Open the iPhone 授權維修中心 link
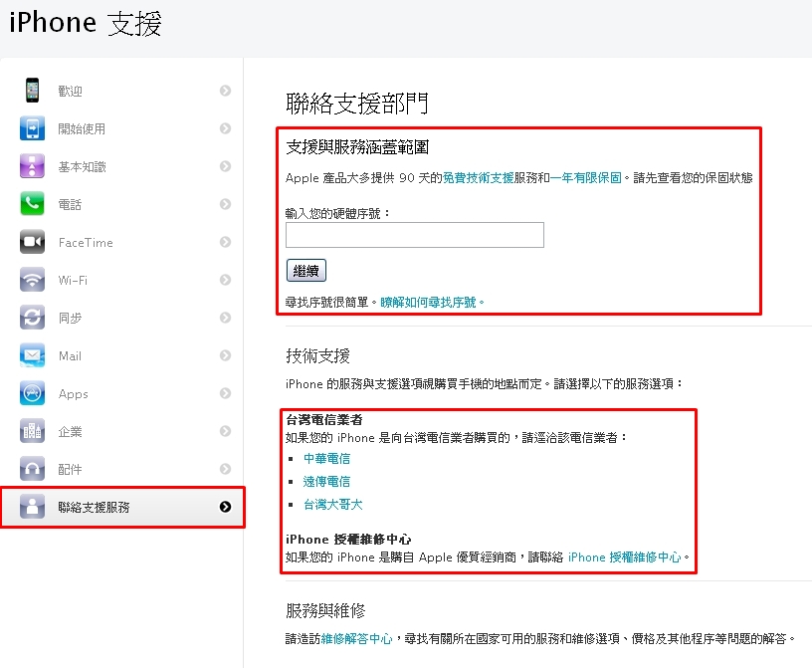The image size is (812, 668). coord(625,557)
